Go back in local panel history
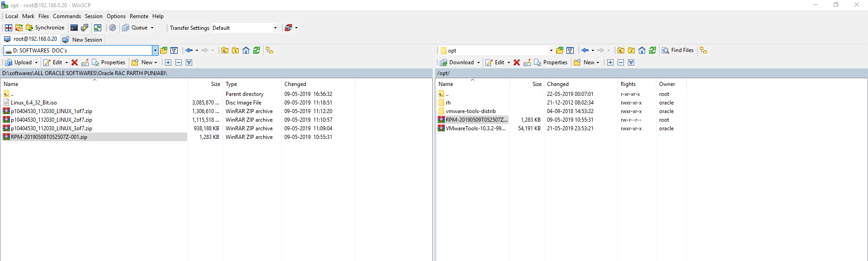Viewport: 868px width, 261px height. 189,50
